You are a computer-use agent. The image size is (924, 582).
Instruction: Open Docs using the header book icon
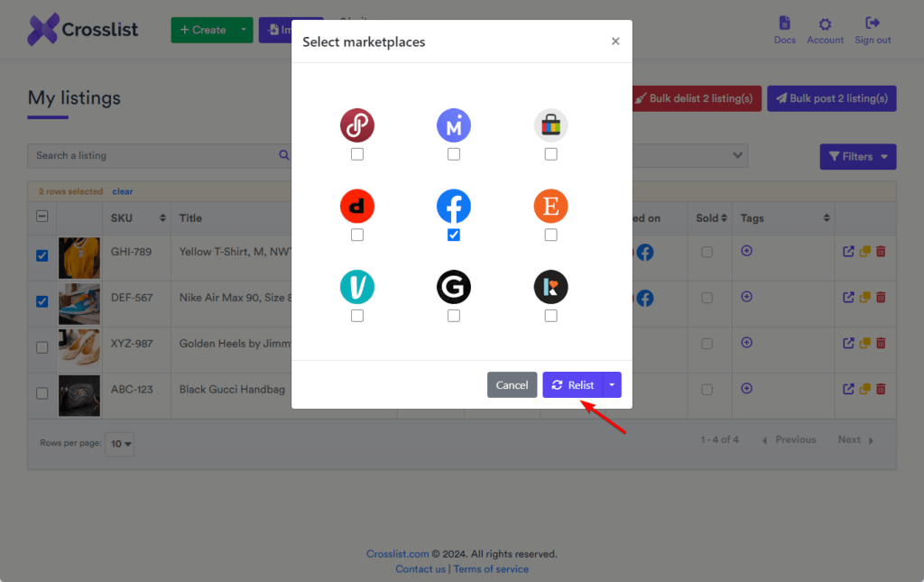click(x=784, y=29)
